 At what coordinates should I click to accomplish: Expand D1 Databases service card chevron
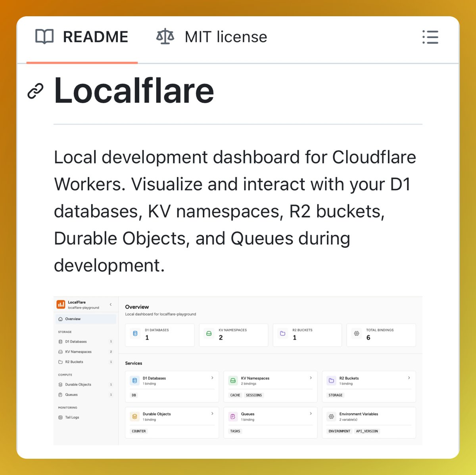(x=212, y=378)
